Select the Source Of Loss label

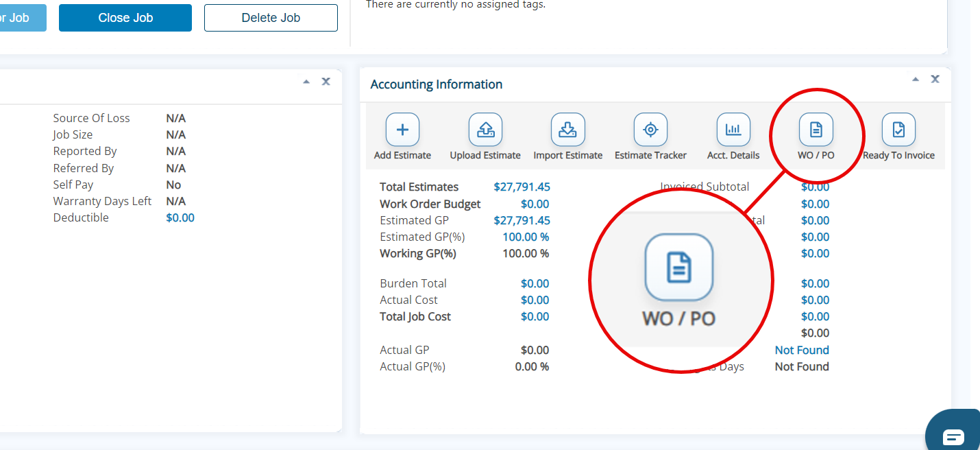pyautogui.click(x=91, y=118)
